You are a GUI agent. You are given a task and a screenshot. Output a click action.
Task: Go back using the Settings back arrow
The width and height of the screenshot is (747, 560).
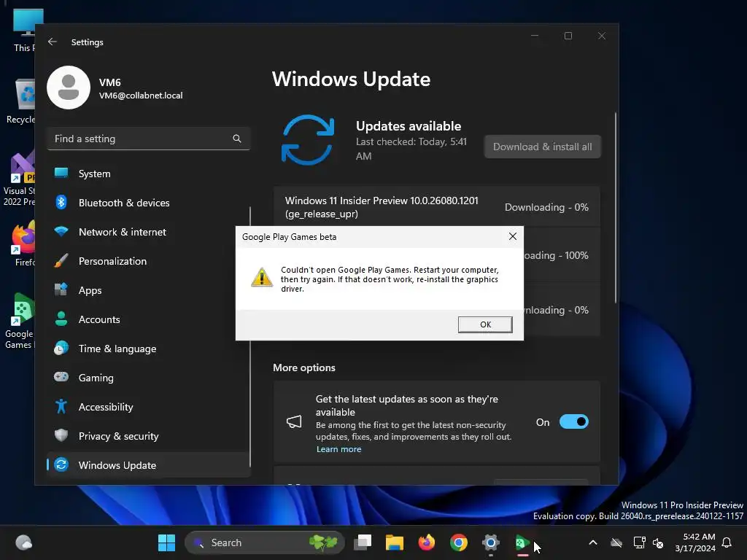(x=53, y=42)
